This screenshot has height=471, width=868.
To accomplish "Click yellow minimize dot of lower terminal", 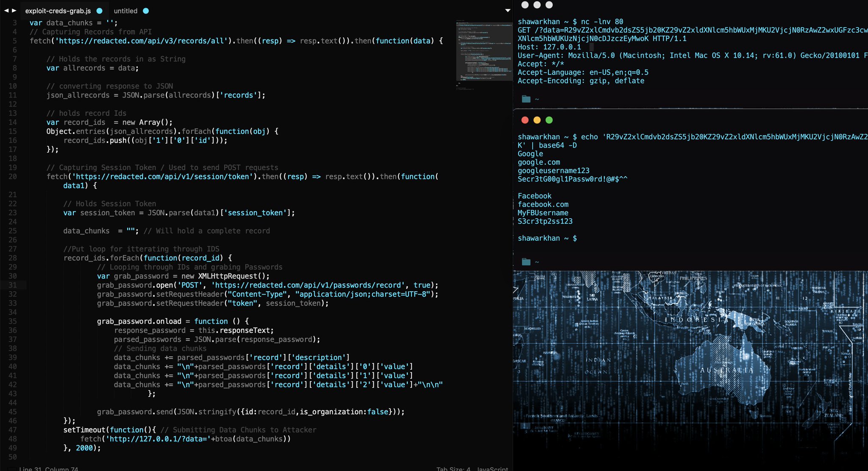I will [x=537, y=120].
